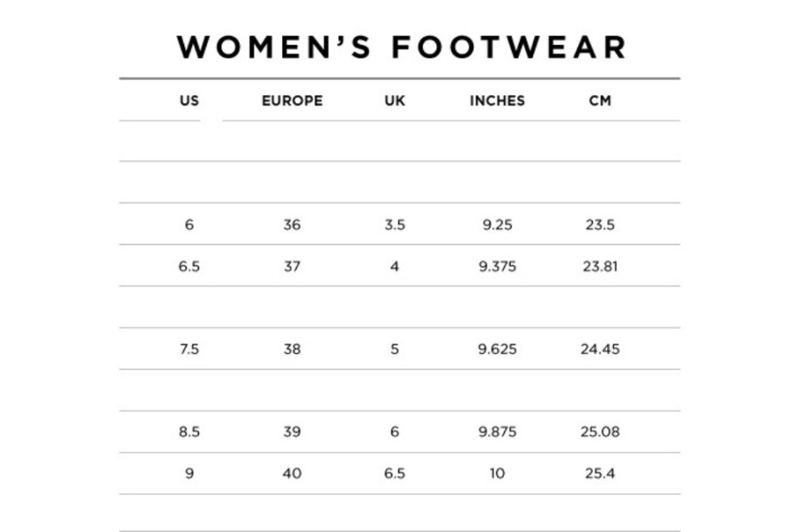
Task: Click the INCHES column header
Action: tap(497, 101)
